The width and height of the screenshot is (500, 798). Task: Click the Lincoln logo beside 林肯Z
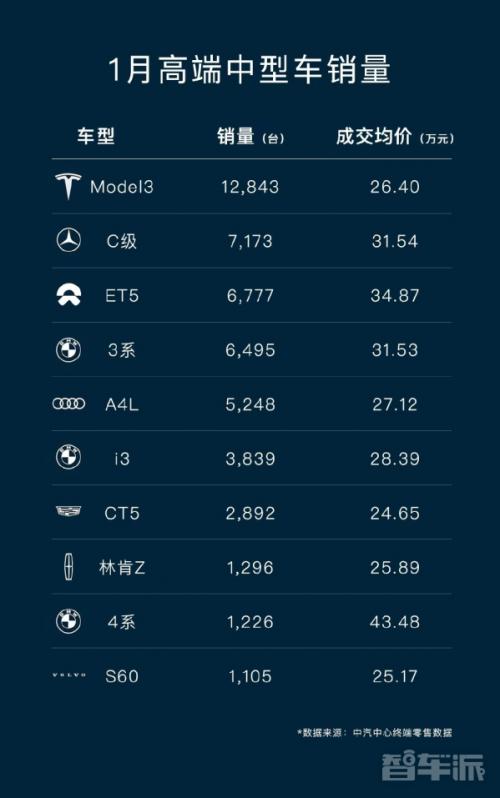pyautogui.click(x=69, y=566)
